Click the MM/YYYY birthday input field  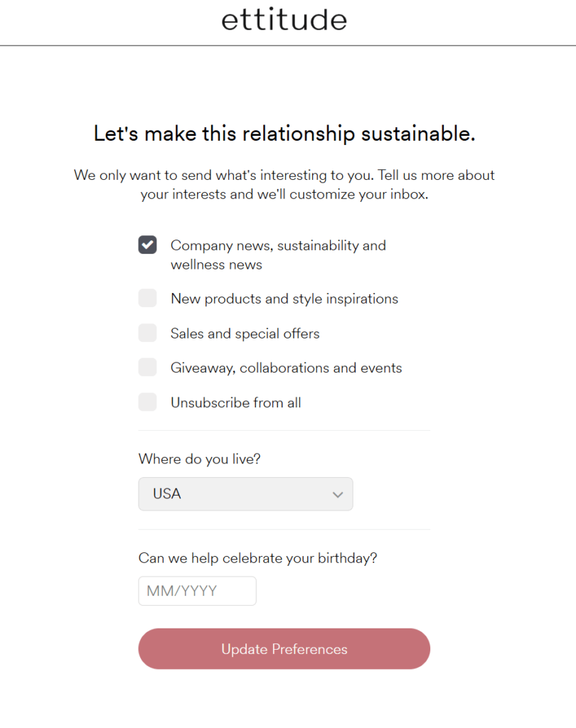[197, 591]
